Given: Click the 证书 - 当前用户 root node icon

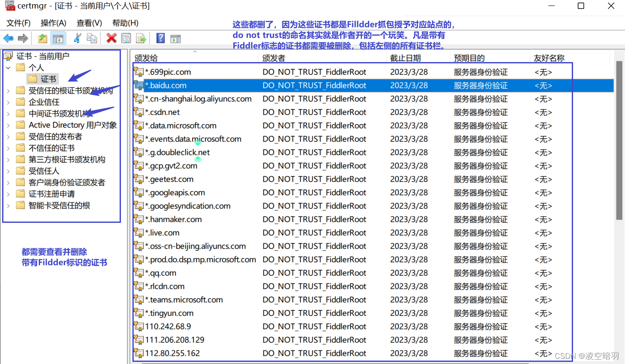Looking at the screenshot, I should point(8,56).
